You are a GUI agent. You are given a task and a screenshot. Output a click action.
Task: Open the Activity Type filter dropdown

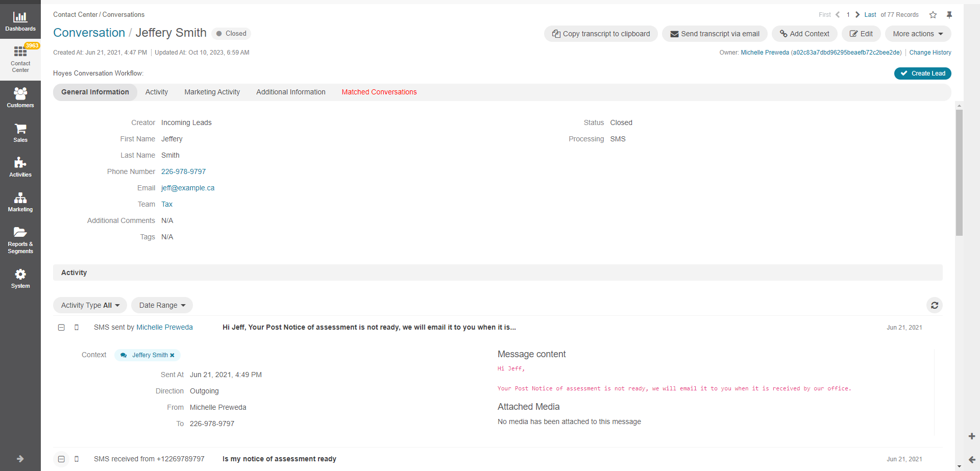click(x=90, y=305)
